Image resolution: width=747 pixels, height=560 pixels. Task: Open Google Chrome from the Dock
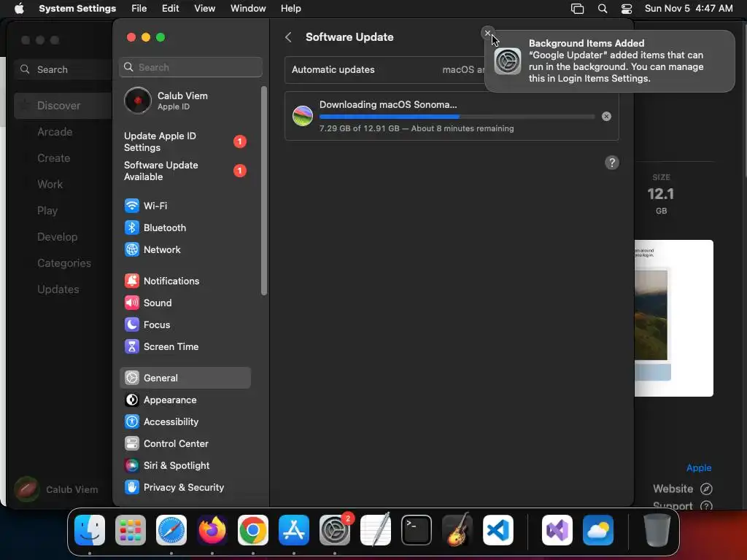point(253,530)
